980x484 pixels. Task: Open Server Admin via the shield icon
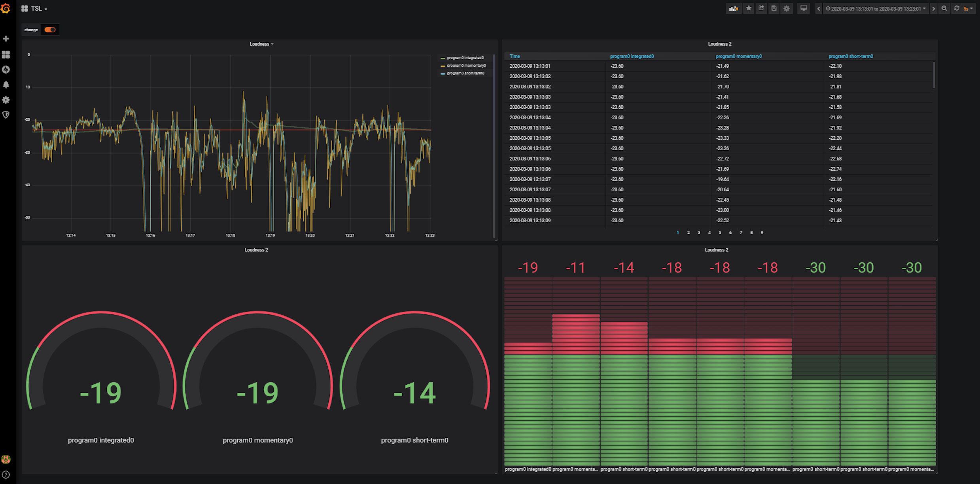[6, 115]
